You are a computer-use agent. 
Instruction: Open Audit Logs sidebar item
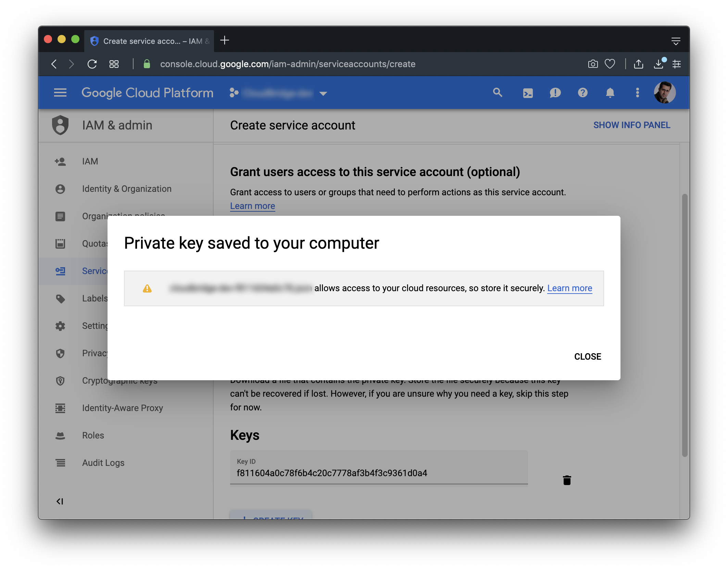click(103, 463)
